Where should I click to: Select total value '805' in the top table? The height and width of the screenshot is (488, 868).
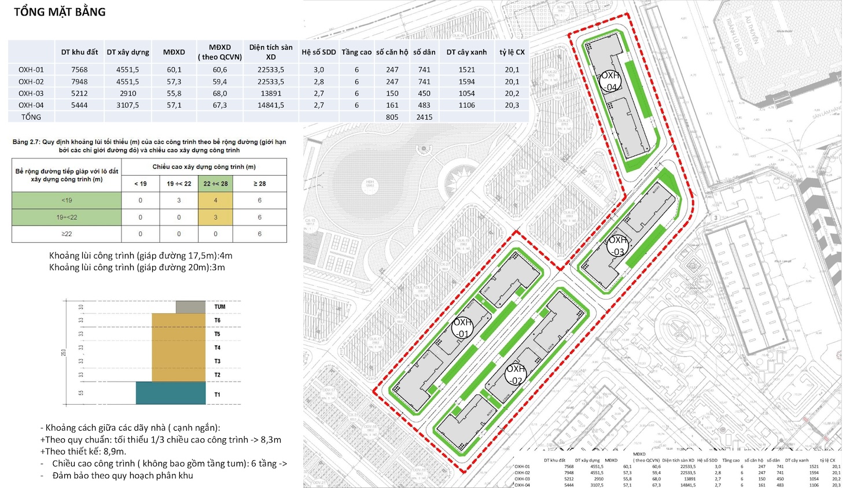pos(392,117)
